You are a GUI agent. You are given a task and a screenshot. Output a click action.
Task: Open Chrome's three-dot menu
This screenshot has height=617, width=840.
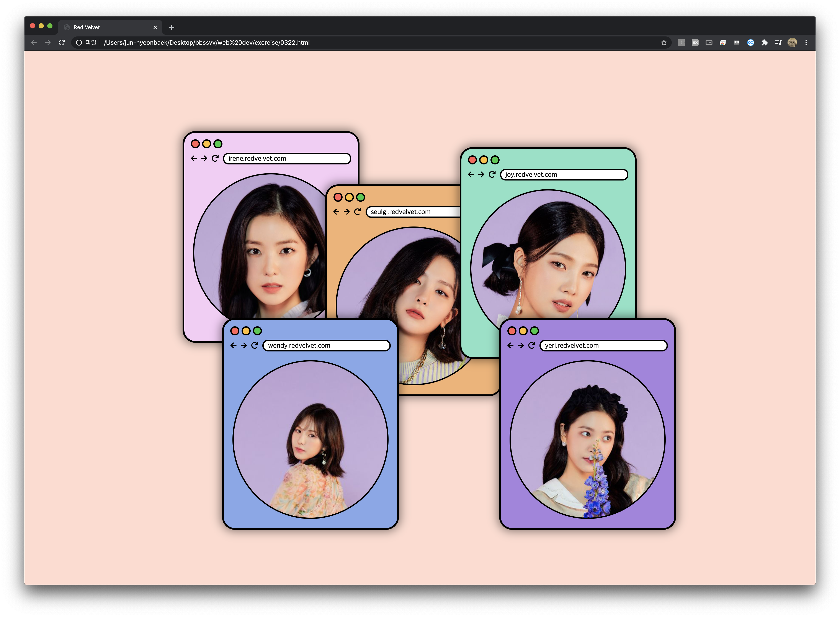tap(806, 43)
